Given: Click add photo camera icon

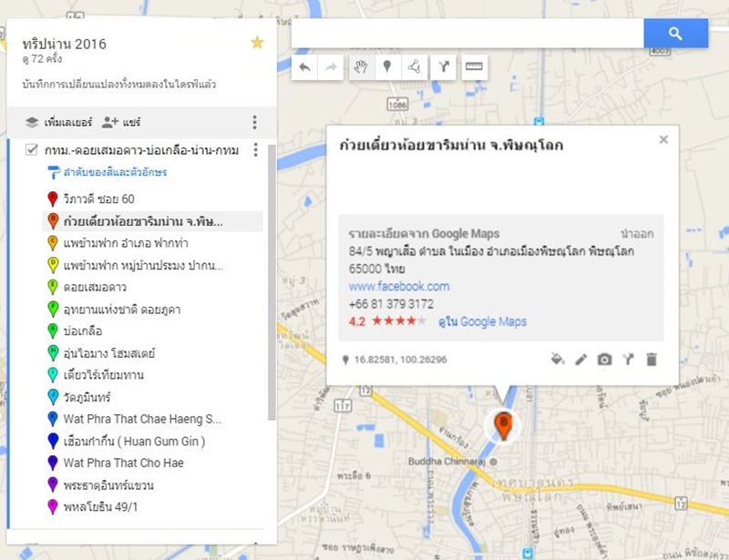Looking at the screenshot, I should [604, 360].
